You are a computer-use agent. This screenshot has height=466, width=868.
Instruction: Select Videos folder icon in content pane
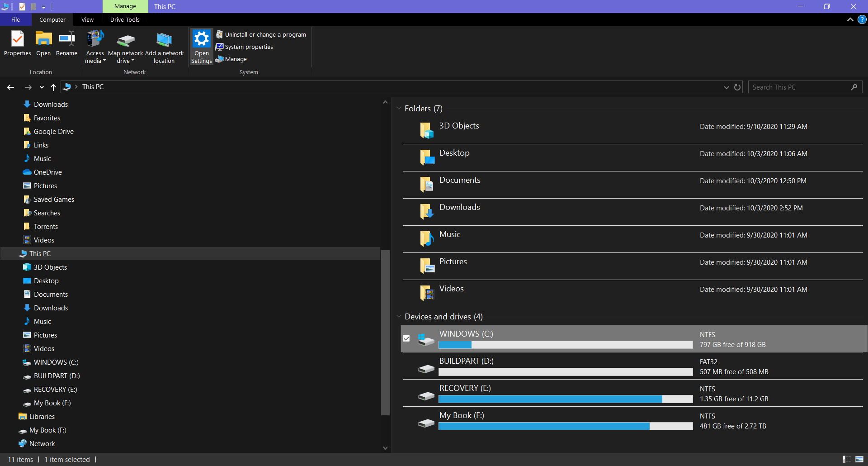427,294
